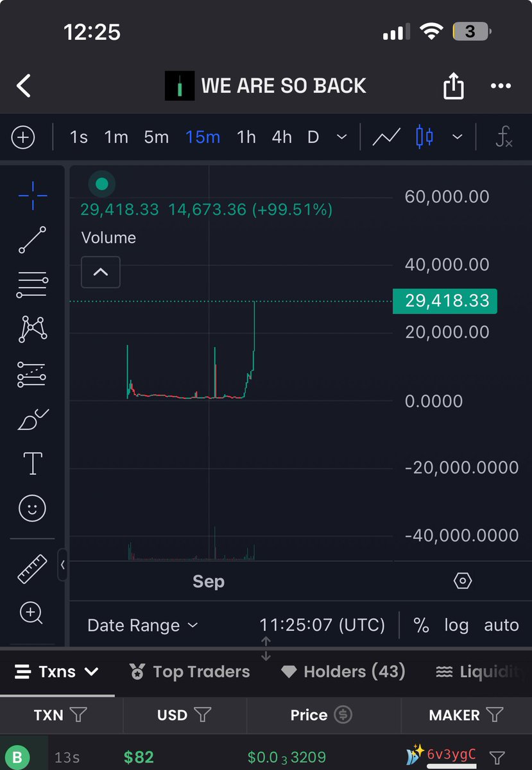Image resolution: width=532 pixels, height=770 pixels.
Task: Click the 13s transaction age
Action: pos(67,758)
